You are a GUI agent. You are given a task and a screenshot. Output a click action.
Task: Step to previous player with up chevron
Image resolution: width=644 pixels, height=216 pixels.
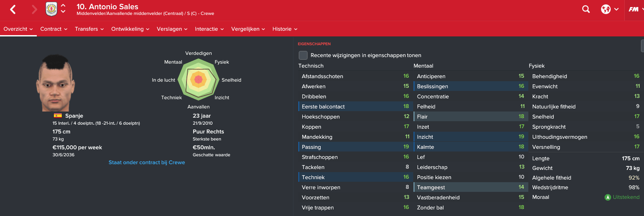(x=63, y=6)
